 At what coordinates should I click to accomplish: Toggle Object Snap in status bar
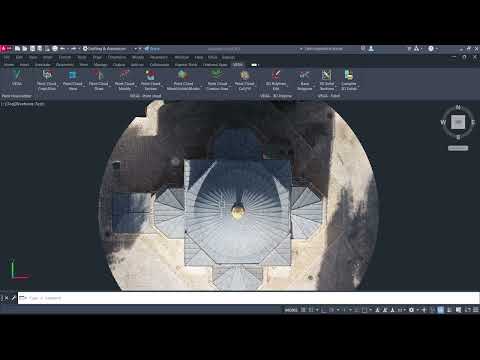tap(364, 310)
